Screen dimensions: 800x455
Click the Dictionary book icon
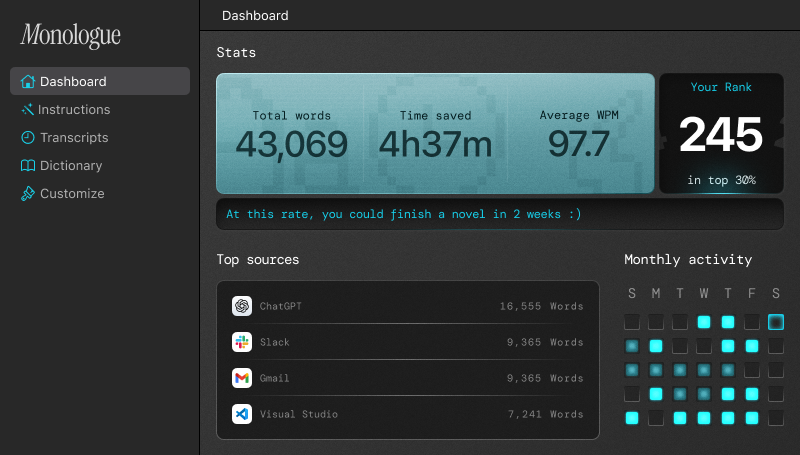pyautogui.click(x=28, y=166)
